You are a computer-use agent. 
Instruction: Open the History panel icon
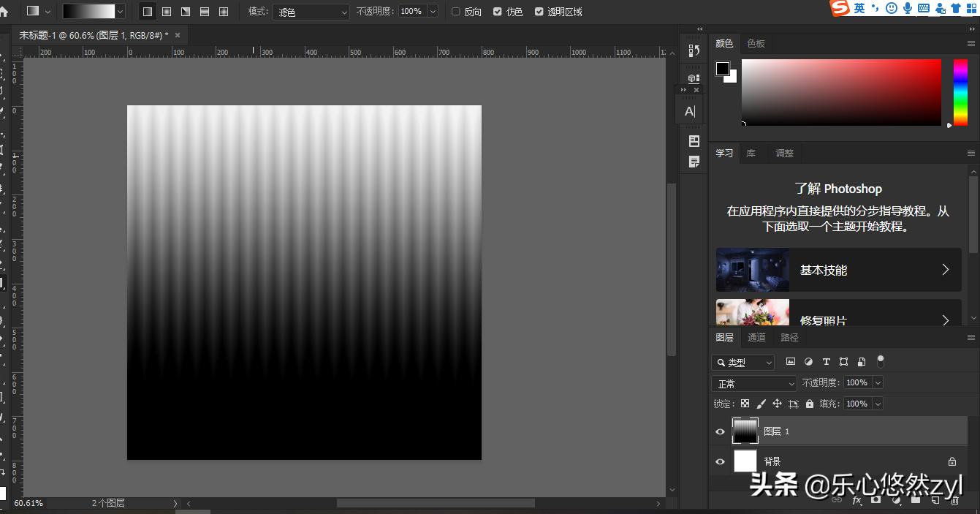pos(694,50)
